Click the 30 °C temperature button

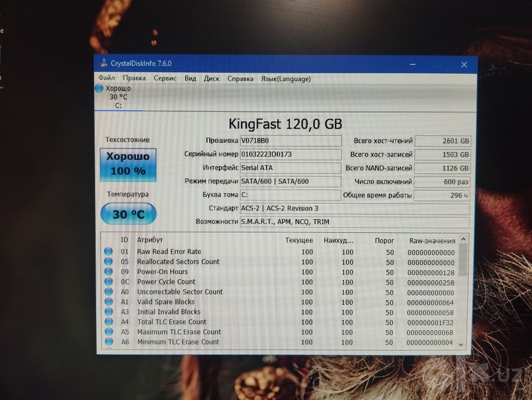pyautogui.click(x=129, y=214)
